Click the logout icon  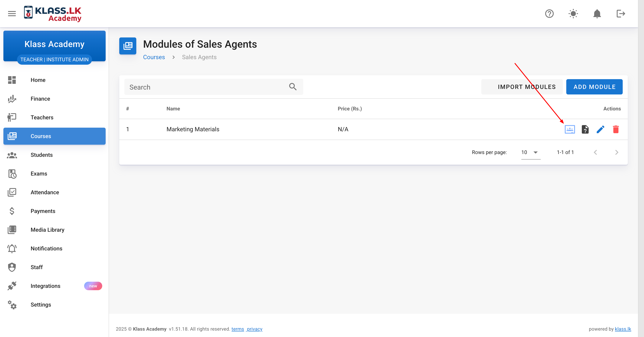tap(621, 13)
